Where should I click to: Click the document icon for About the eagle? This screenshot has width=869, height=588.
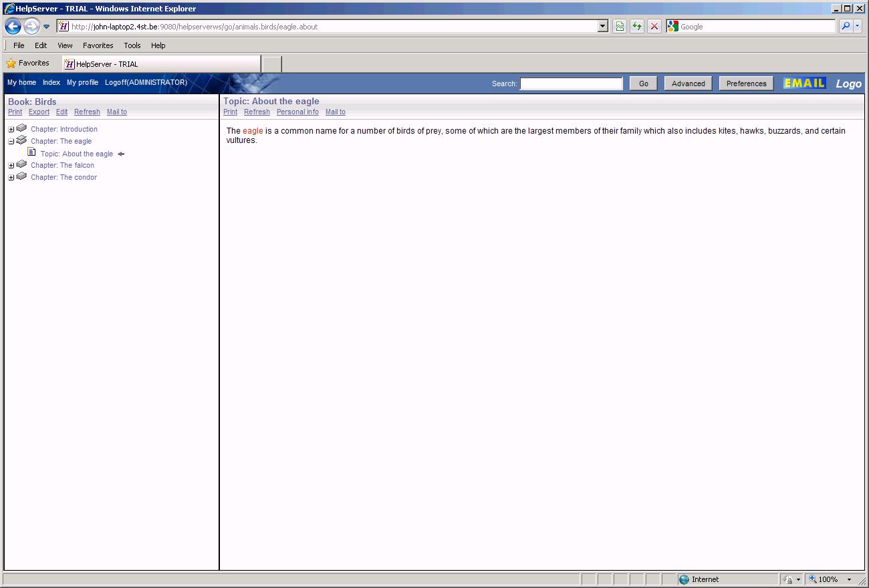coord(31,153)
